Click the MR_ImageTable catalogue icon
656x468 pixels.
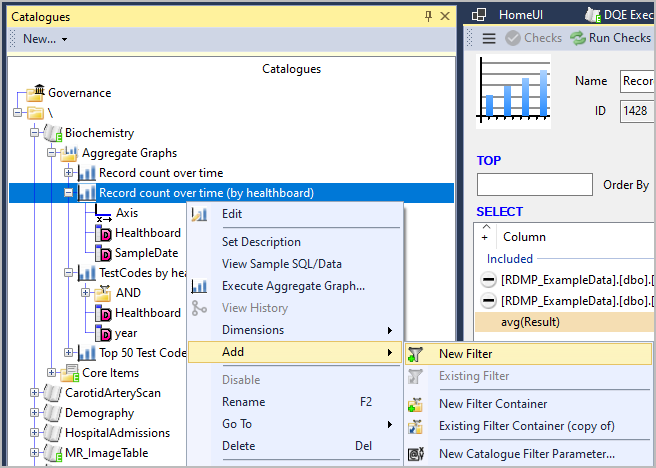point(53,453)
